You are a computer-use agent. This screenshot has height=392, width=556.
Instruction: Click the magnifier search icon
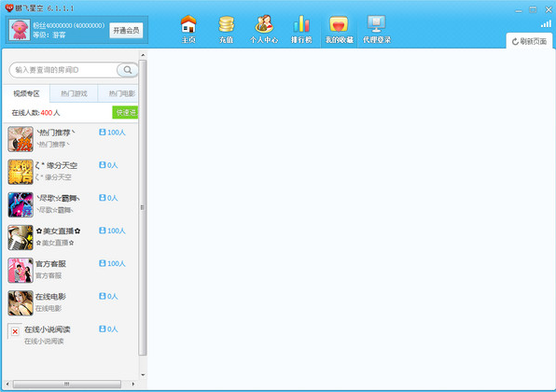(x=128, y=70)
